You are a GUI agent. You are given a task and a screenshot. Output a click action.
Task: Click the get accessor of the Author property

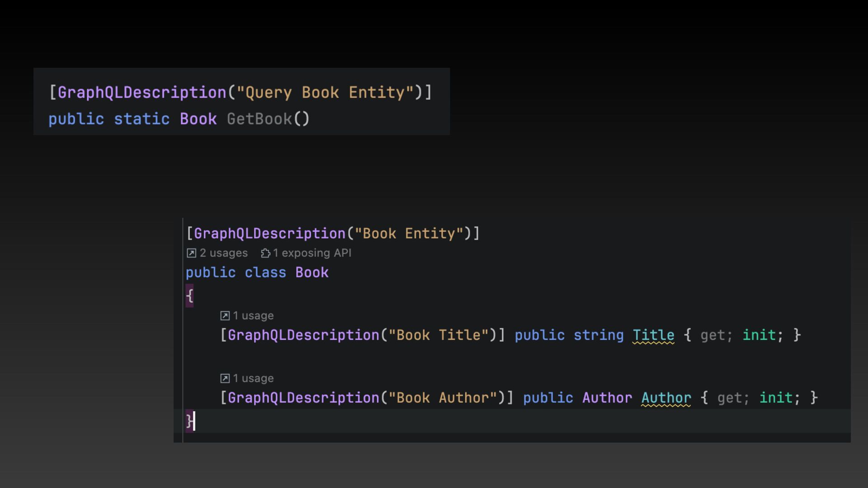pyautogui.click(x=730, y=398)
